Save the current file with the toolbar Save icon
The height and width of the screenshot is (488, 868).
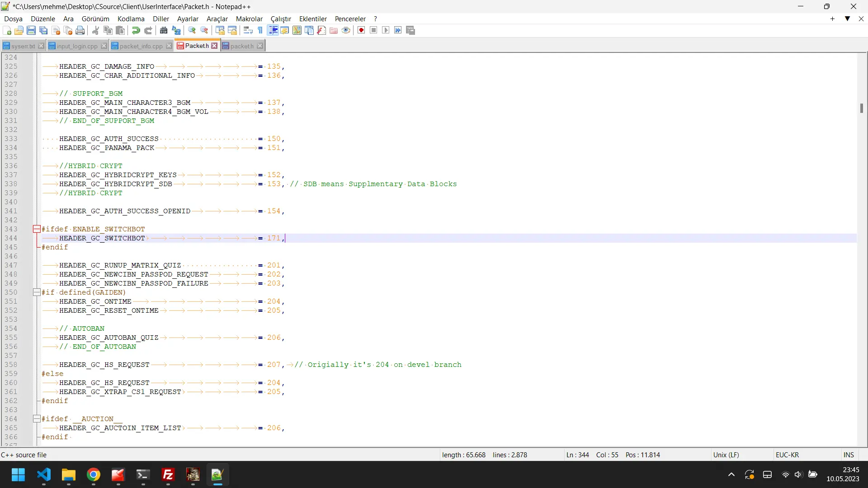point(31,30)
